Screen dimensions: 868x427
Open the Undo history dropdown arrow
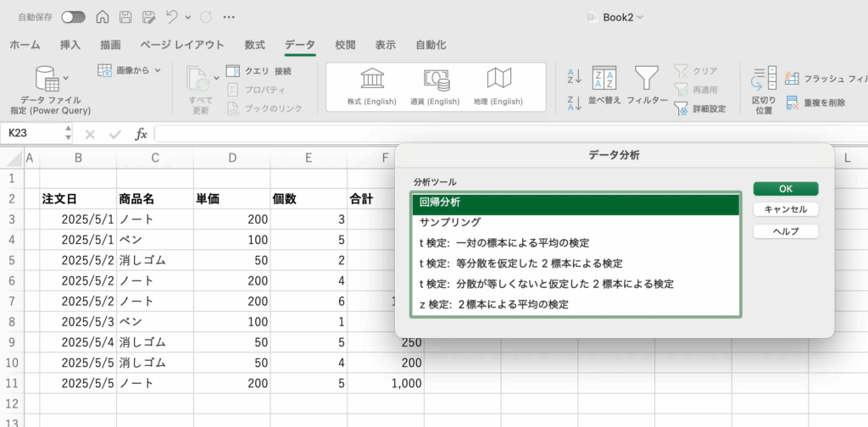click(x=187, y=18)
